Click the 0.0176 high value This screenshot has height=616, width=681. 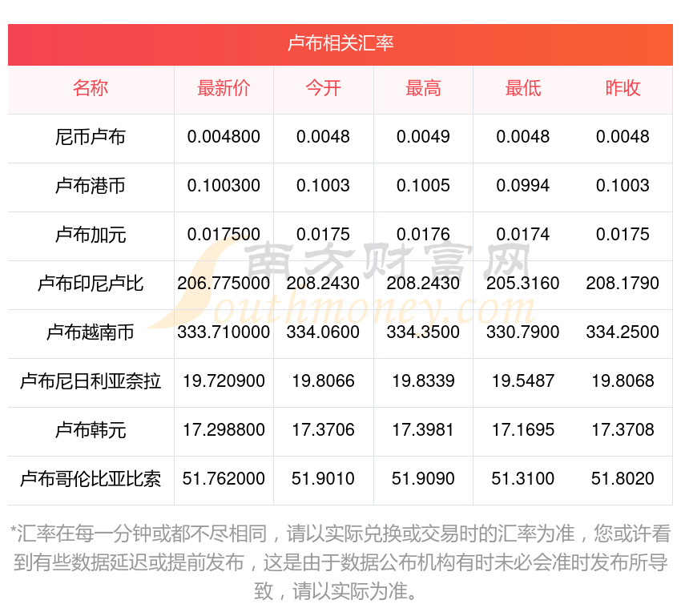coord(423,235)
